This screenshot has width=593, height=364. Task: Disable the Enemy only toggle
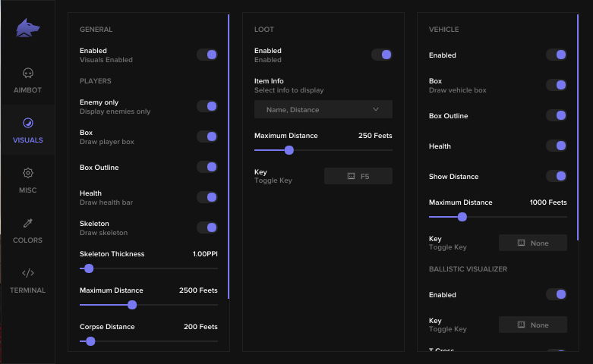[x=207, y=106]
